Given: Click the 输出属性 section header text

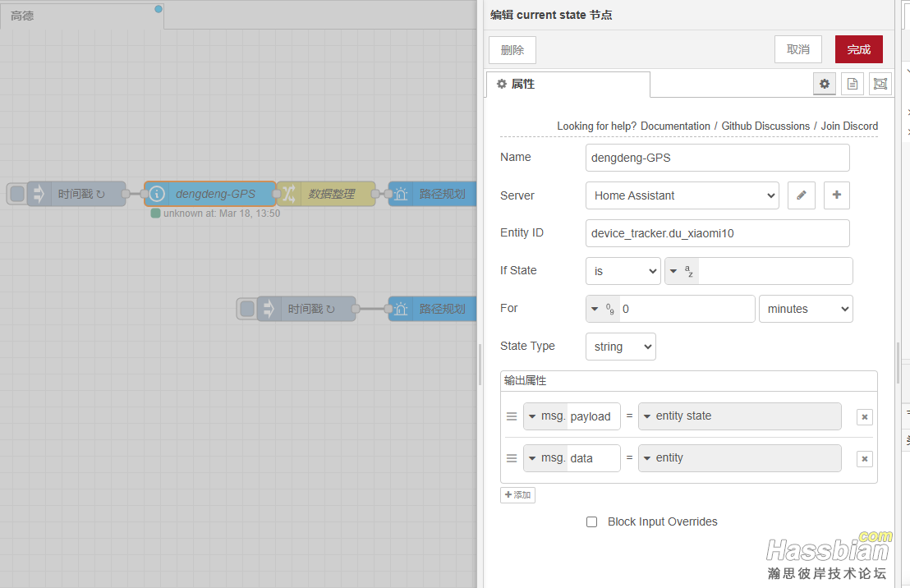Looking at the screenshot, I should (x=526, y=381).
